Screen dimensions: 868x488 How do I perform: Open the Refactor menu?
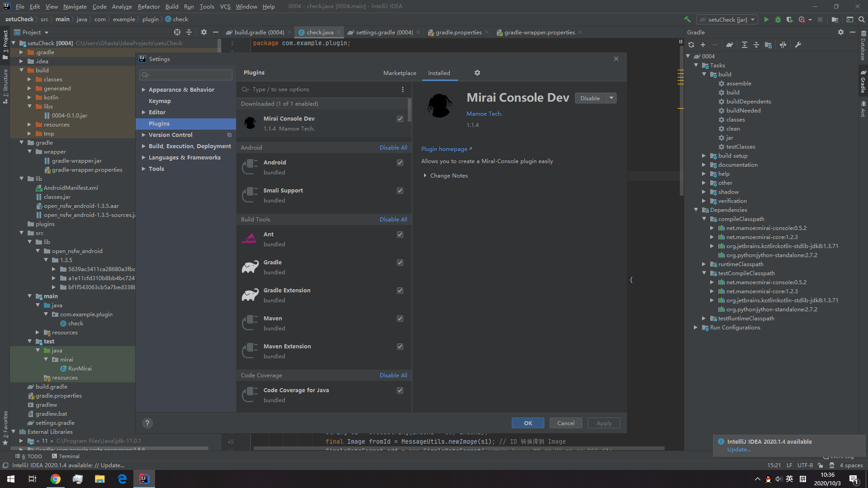149,6
